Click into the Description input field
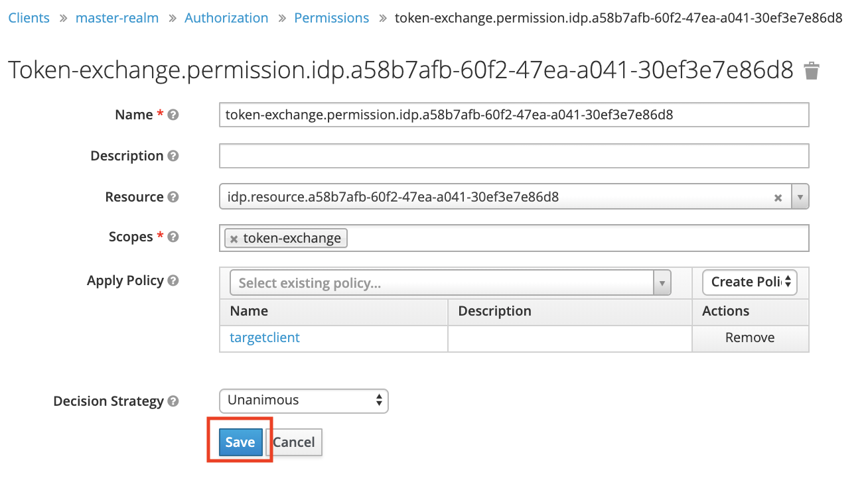 [514, 156]
